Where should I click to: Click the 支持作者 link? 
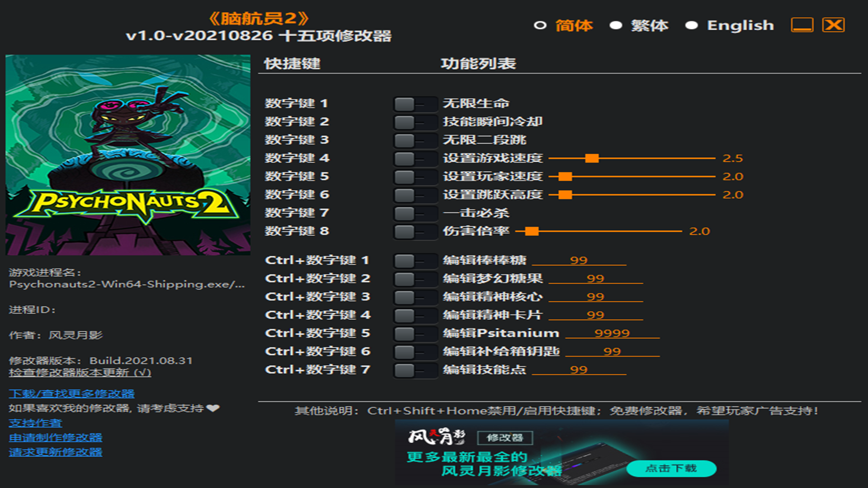(35, 423)
